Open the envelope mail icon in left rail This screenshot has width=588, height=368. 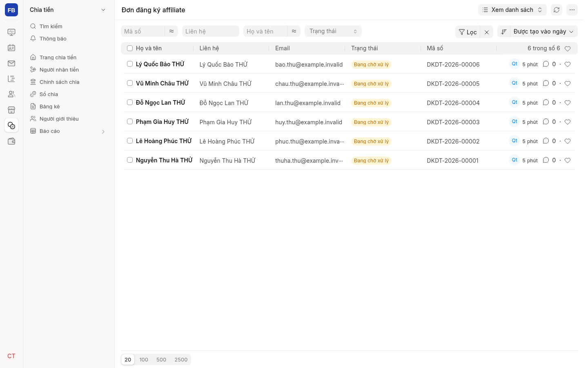[x=11, y=63]
